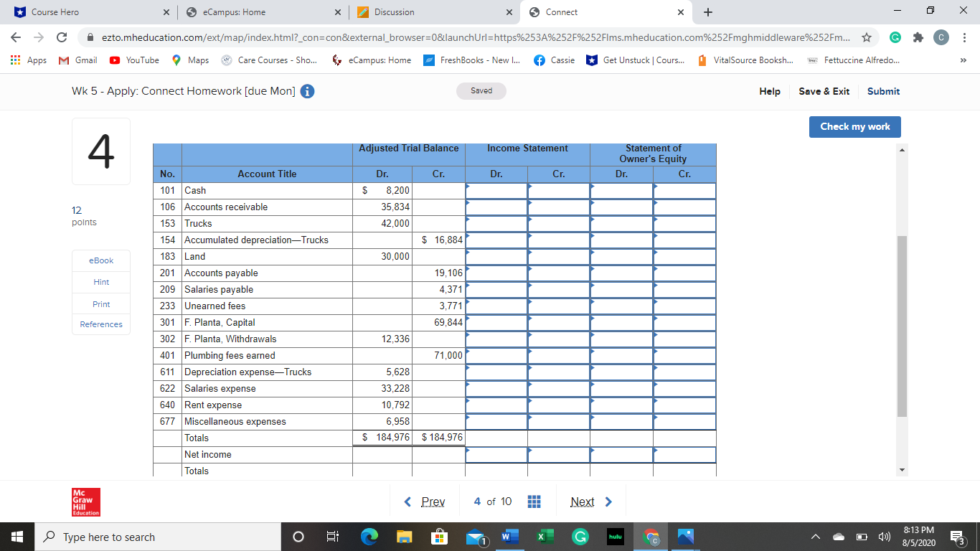Open notification center icon

point(956,537)
